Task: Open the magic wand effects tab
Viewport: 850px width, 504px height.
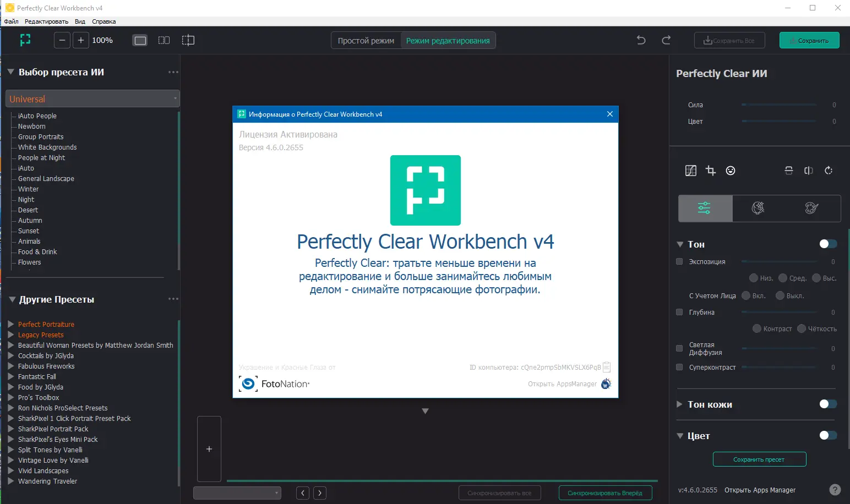Action: pyautogui.click(x=758, y=208)
